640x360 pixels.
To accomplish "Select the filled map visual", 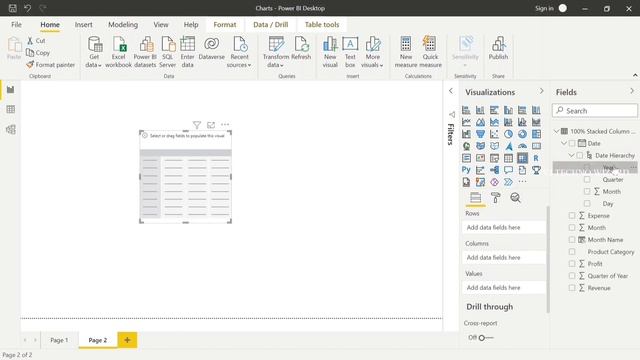I will click(x=480, y=146).
